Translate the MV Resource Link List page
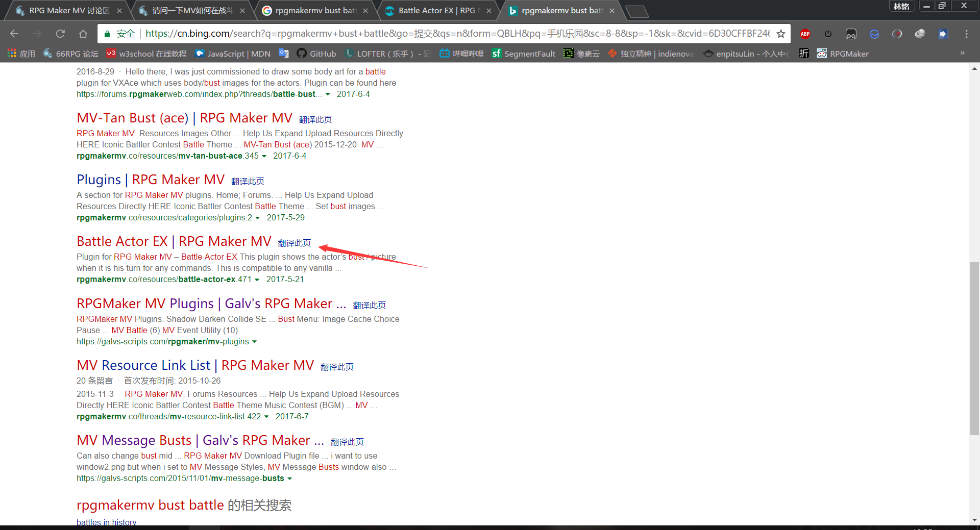The width and height of the screenshot is (980, 530). pyautogui.click(x=337, y=367)
